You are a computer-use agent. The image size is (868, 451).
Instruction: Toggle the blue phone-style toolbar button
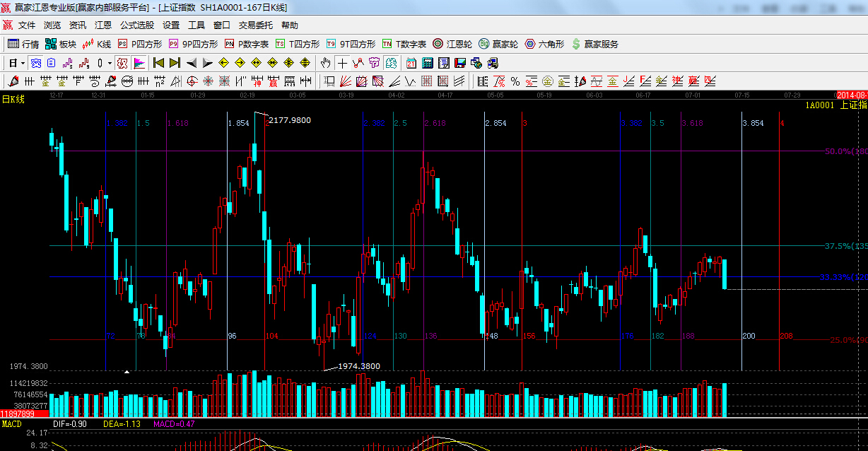pyautogui.click(x=35, y=63)
